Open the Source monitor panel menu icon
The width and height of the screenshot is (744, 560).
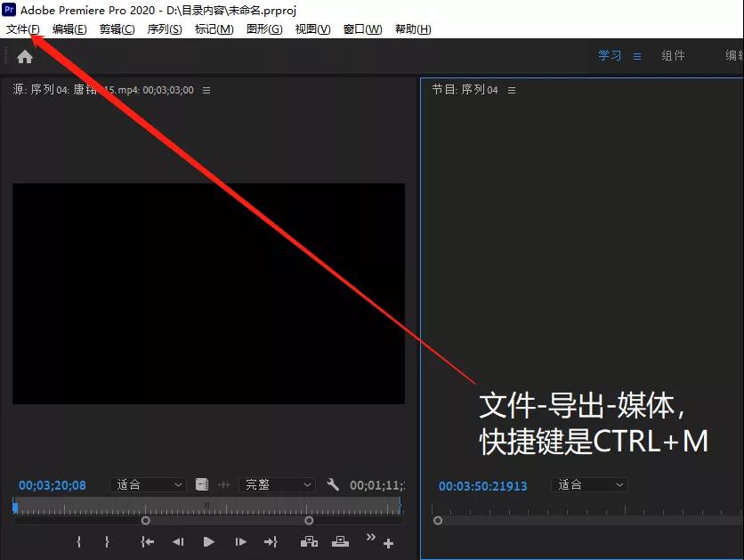click(x=206, y=90)
